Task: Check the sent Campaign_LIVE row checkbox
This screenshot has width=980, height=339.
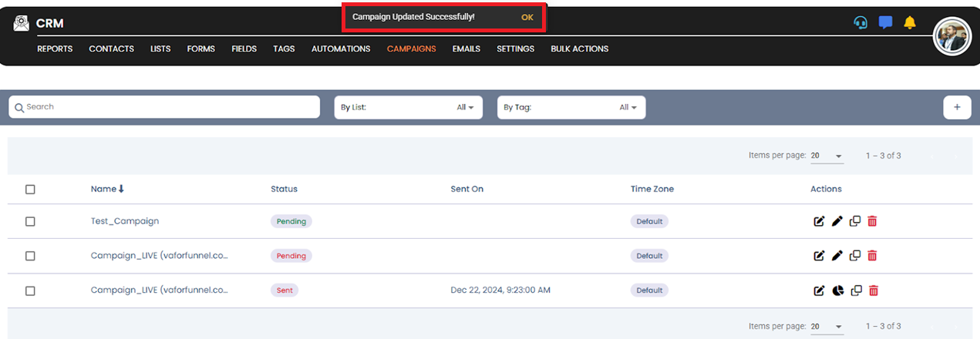Action: coord(30,290)
